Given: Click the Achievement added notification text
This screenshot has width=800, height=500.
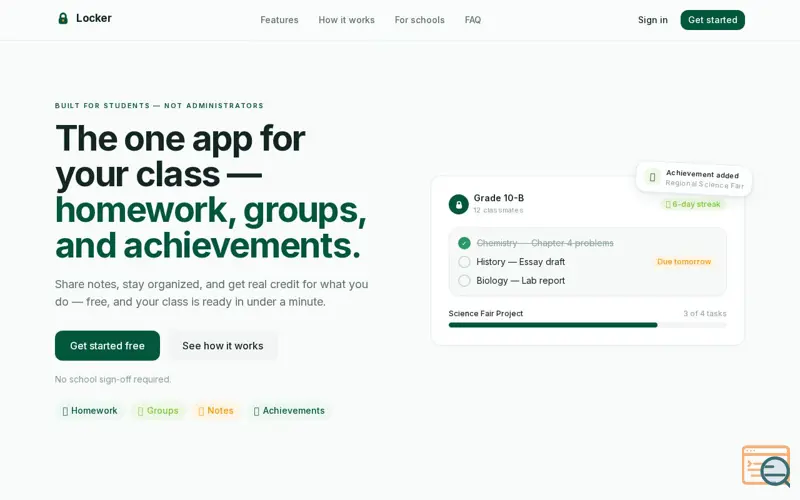Looking at the screenshot, I should (x=702, y=174).
